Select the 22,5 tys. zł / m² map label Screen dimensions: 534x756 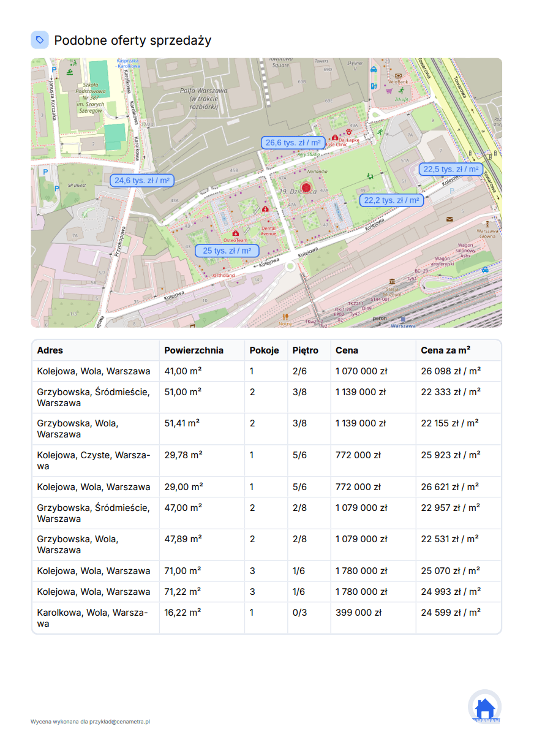(451, 169)
